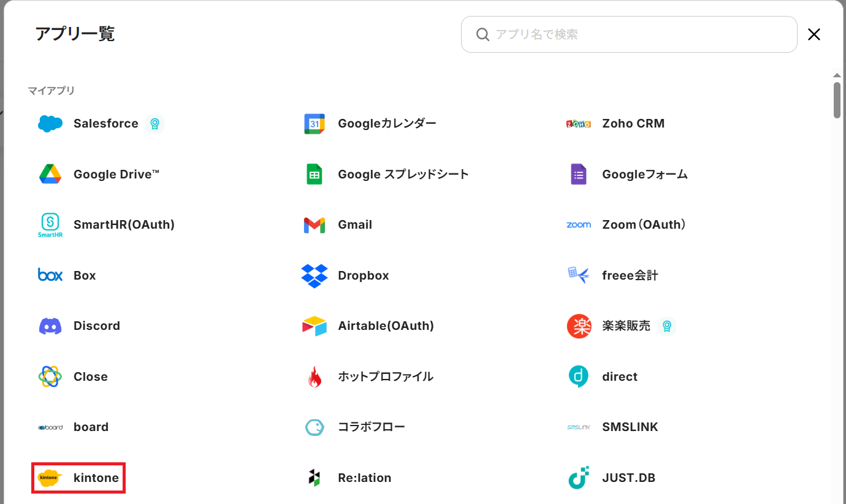Pick the コラボフロー icon

point(314,427)
